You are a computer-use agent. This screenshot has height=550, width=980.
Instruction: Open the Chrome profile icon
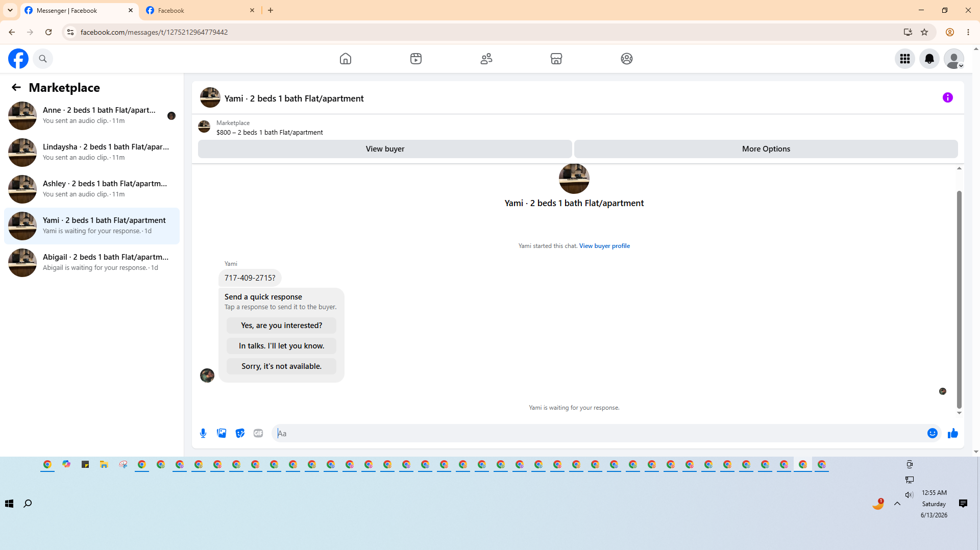tap(950, 32)
